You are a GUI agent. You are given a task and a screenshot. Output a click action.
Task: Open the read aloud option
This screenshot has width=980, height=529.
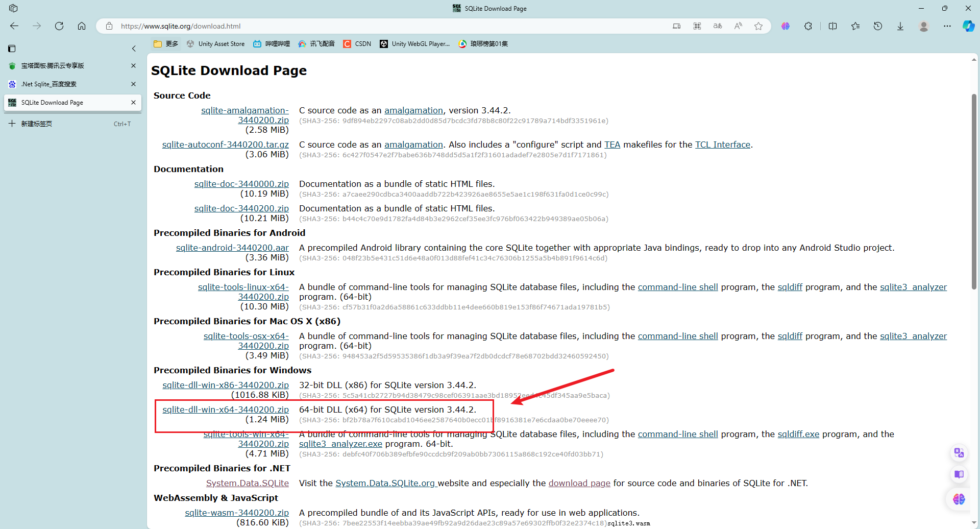738,26
